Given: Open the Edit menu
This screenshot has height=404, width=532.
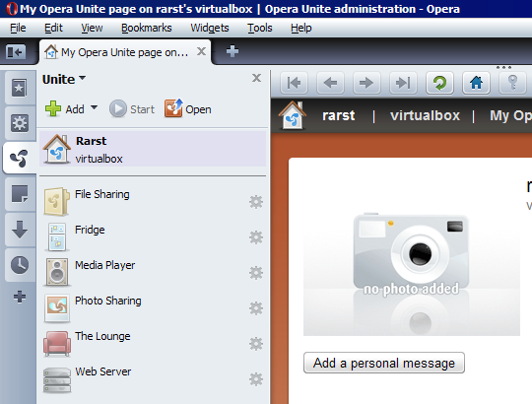Looking at the screenshot, I should (x=53, y=28).
